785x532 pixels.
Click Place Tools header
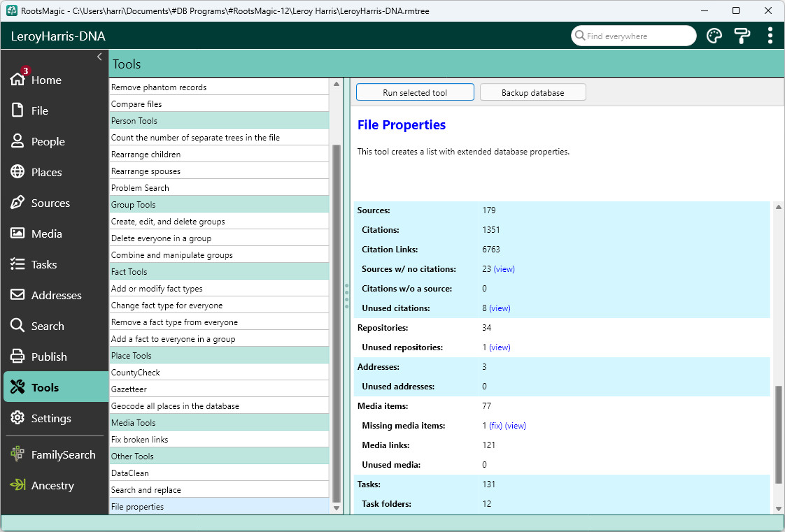[219, 356]
